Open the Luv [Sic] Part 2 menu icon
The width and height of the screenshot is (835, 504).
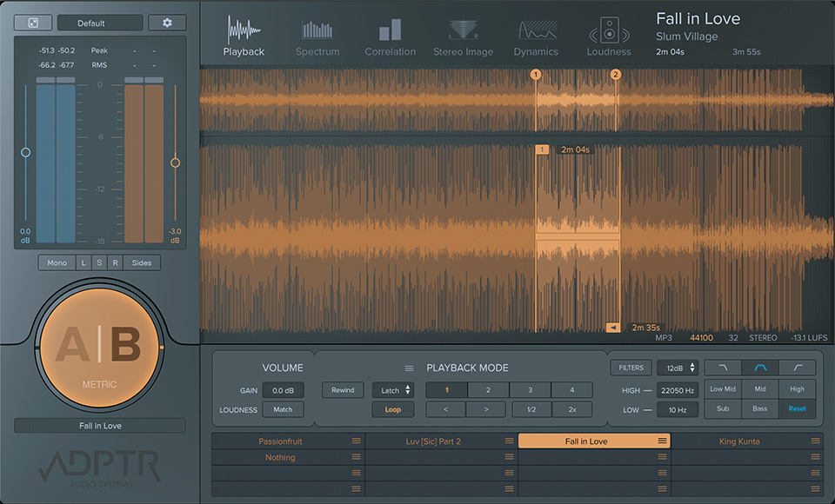tap(509, 441)
